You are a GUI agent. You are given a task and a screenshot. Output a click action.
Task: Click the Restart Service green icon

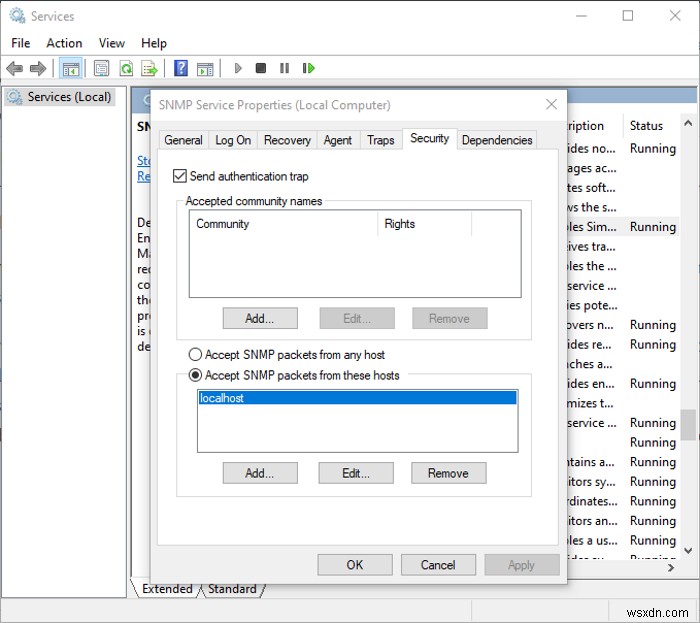(x=308, y=68)
